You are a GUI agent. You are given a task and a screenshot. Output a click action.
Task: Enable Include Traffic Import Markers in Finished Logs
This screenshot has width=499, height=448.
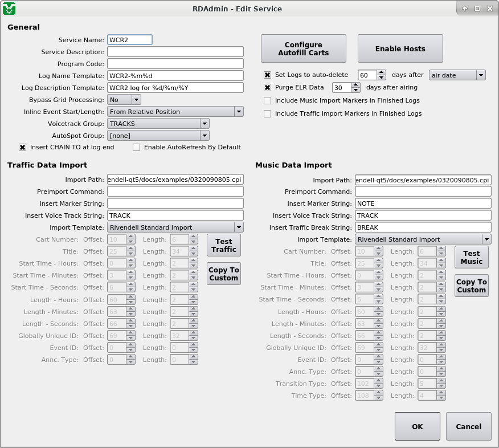point(267,113)
